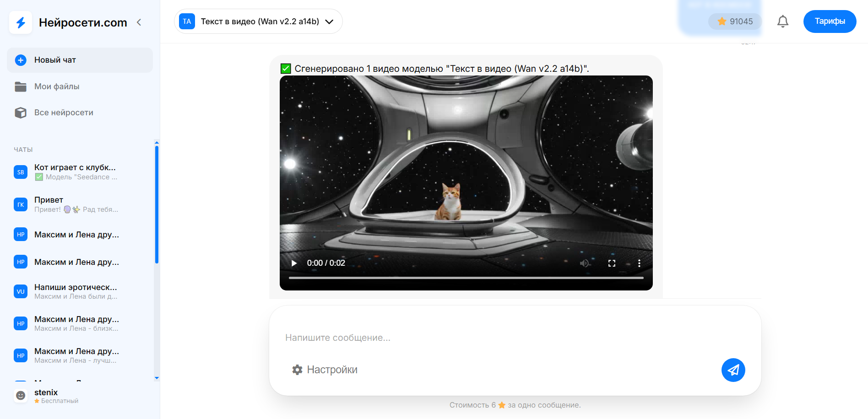
Task: Collapse the sidebar with the chevron arrow
Action: click(x=139, y=22)
